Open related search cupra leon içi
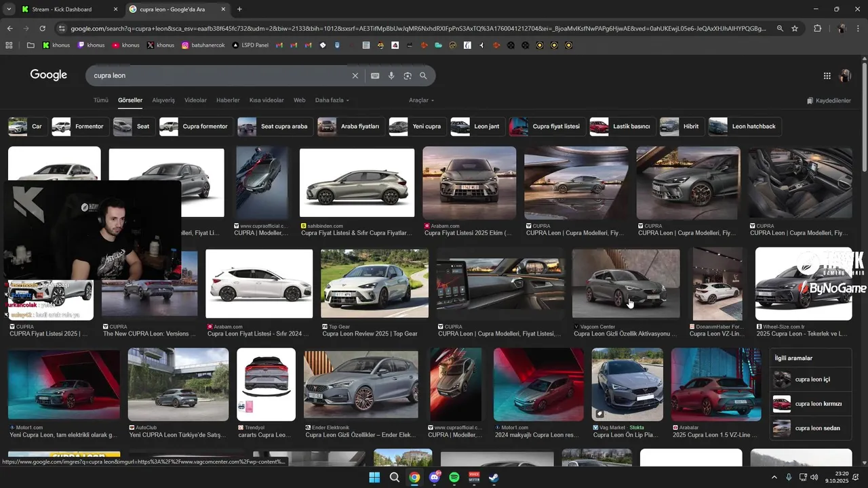The height and width of the screenshot is (488, 868). pyautogui.click(x=811, y=380)
